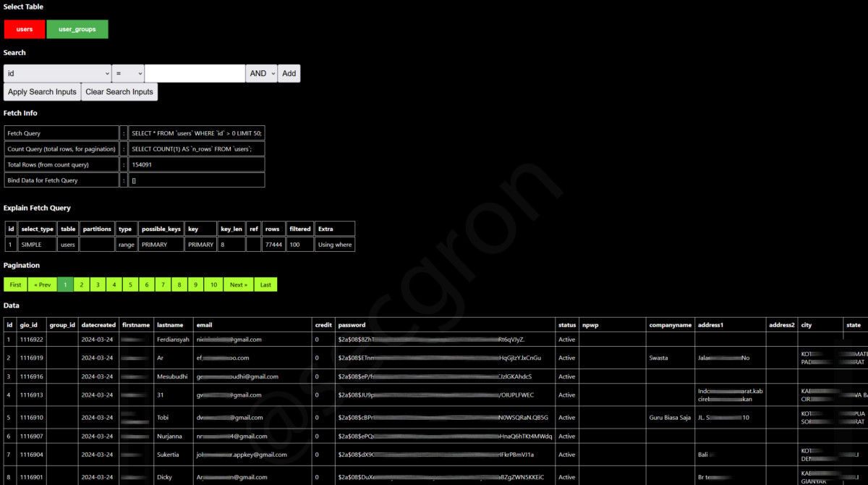This screenshot has height=485, width=868.
Task: Go to the First page in pagination
Action: (15, 284)
